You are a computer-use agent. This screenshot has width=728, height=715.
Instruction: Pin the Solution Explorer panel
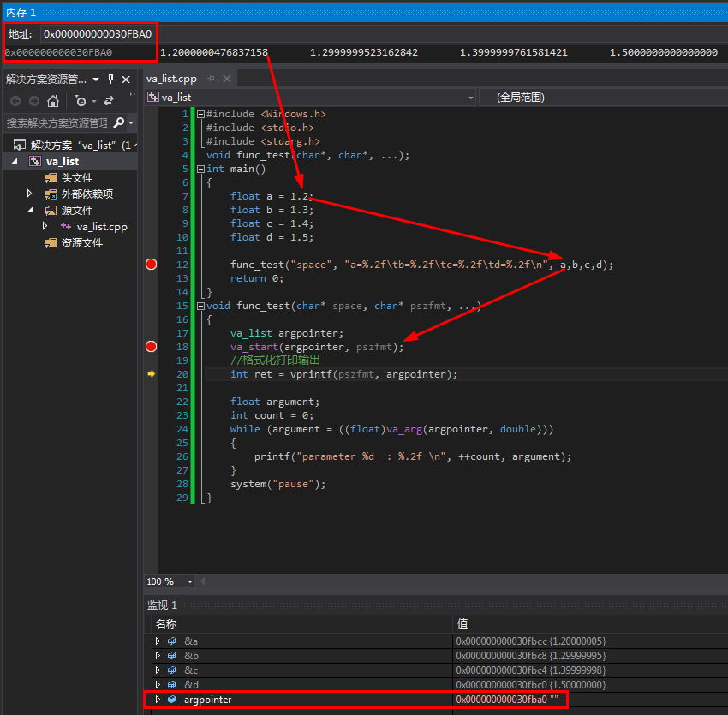111,80
